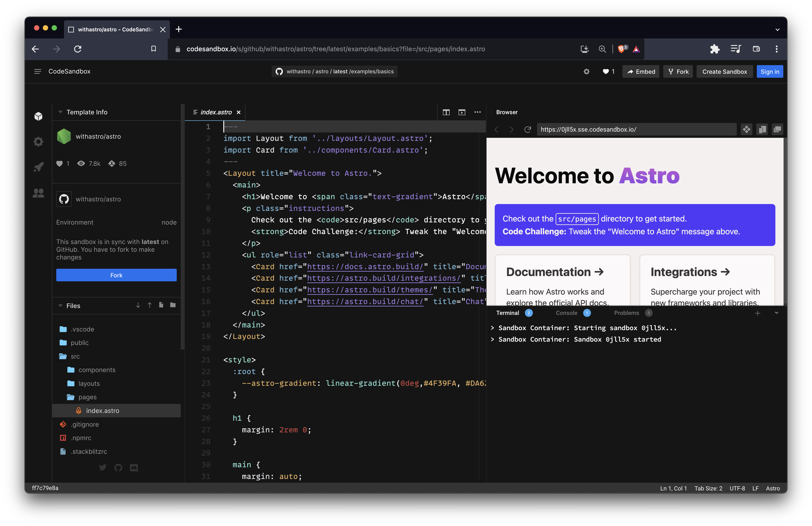Create a new directory in Files panel
Viewport: 812px width, 526px height.
click(173, 305)
